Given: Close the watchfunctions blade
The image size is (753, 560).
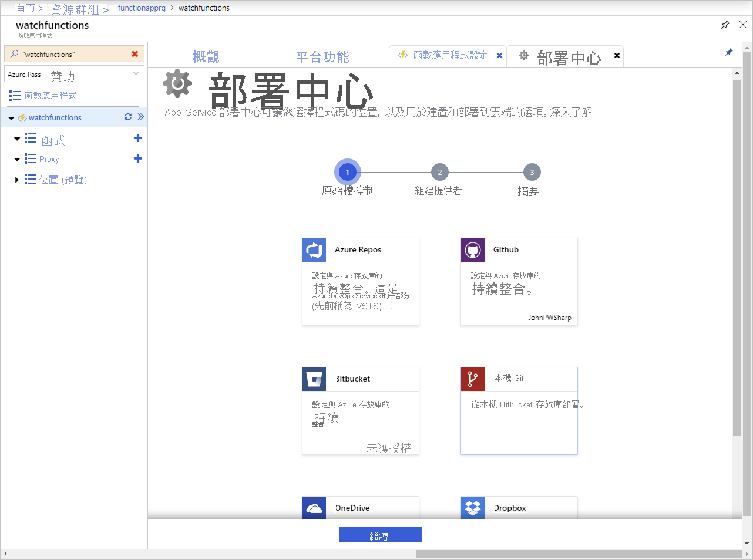Looking at the screenshot, I should pos(743,25).
